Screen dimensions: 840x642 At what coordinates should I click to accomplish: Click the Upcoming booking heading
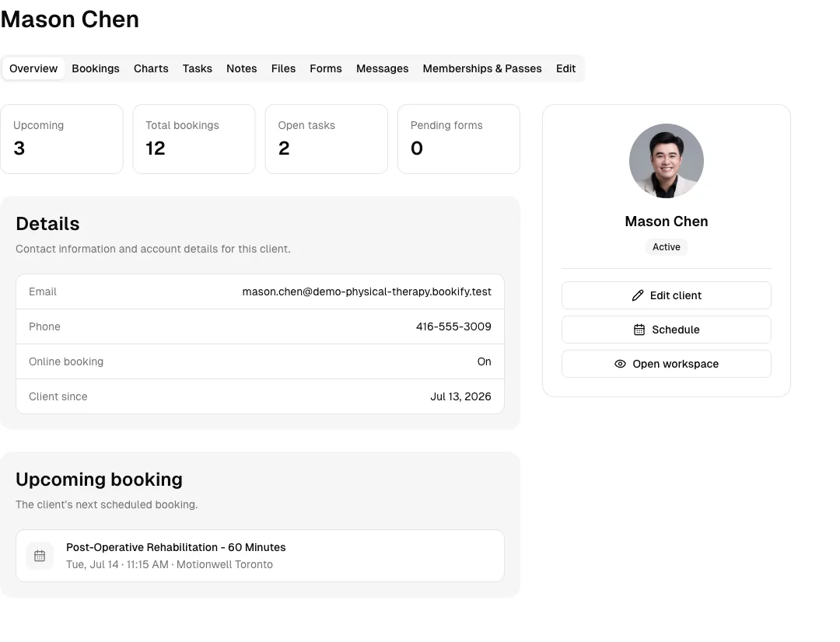coord(99,480)
